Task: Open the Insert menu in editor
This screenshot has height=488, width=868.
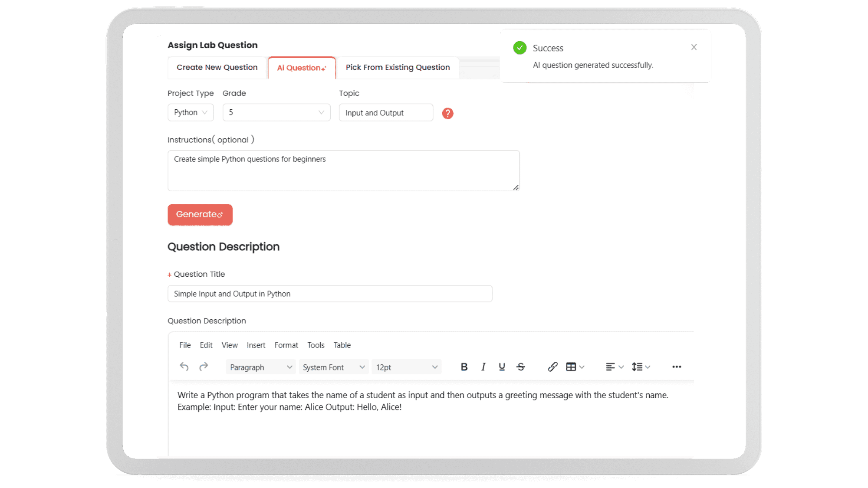Action: 256,345
